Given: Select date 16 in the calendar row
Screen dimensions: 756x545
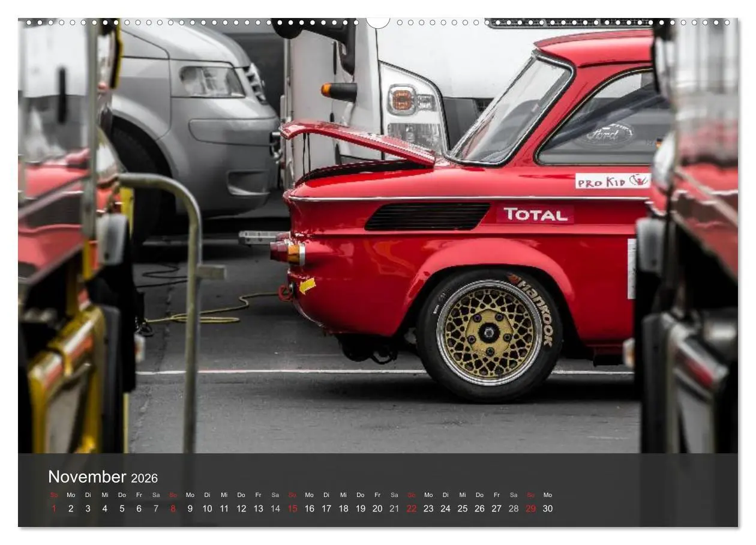Looking at the screenshot, I should [309, 508].
